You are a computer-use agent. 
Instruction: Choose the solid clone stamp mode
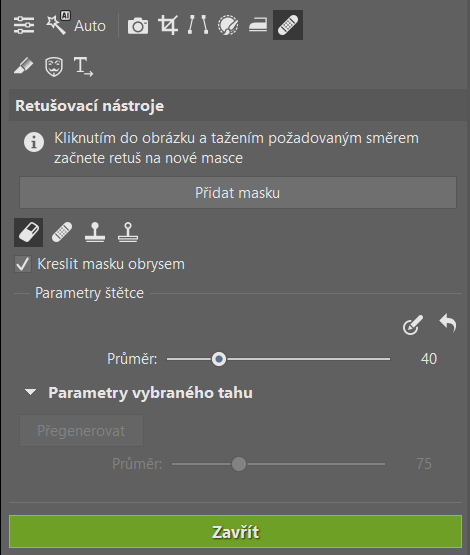[x=95, y=232]
